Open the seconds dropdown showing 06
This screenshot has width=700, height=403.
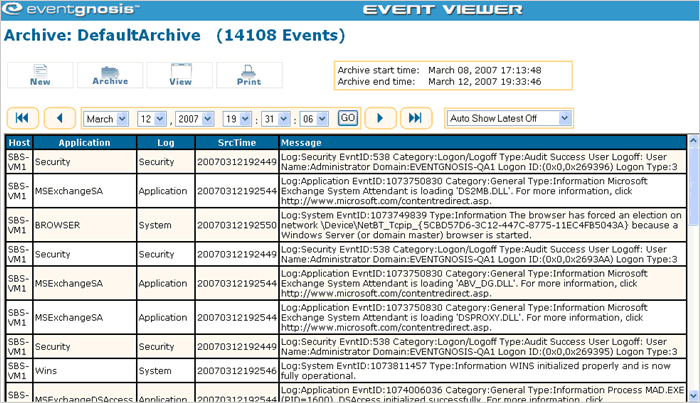(314, 119)
